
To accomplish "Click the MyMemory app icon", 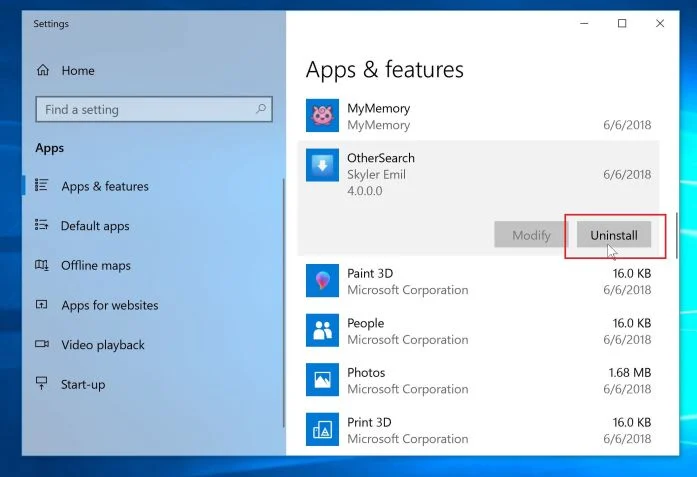I will (x=322, y=116).
